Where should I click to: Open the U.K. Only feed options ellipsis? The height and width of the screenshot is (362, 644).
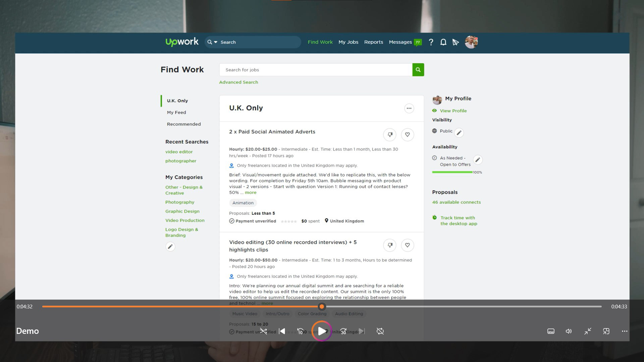(409, 108)
